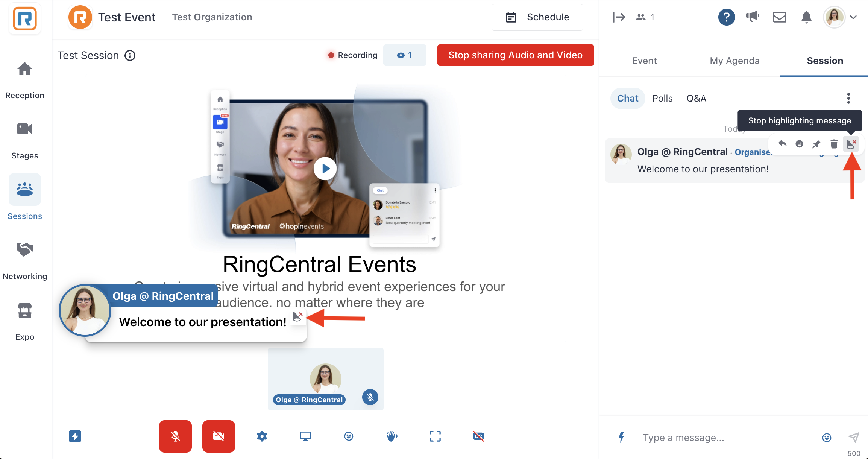Open chat quick actions lightning icon
The width and height of the screenshot is (868, 459).
click(621, 437)
